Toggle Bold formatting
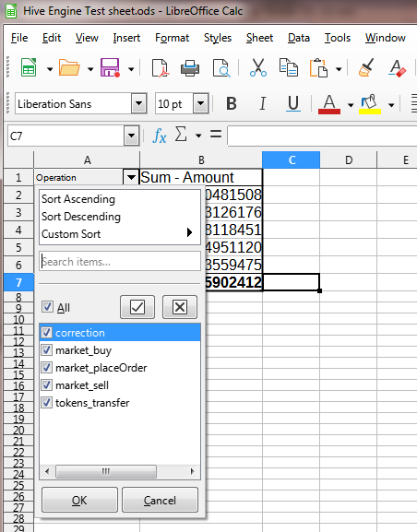 (x=232, y=103)
